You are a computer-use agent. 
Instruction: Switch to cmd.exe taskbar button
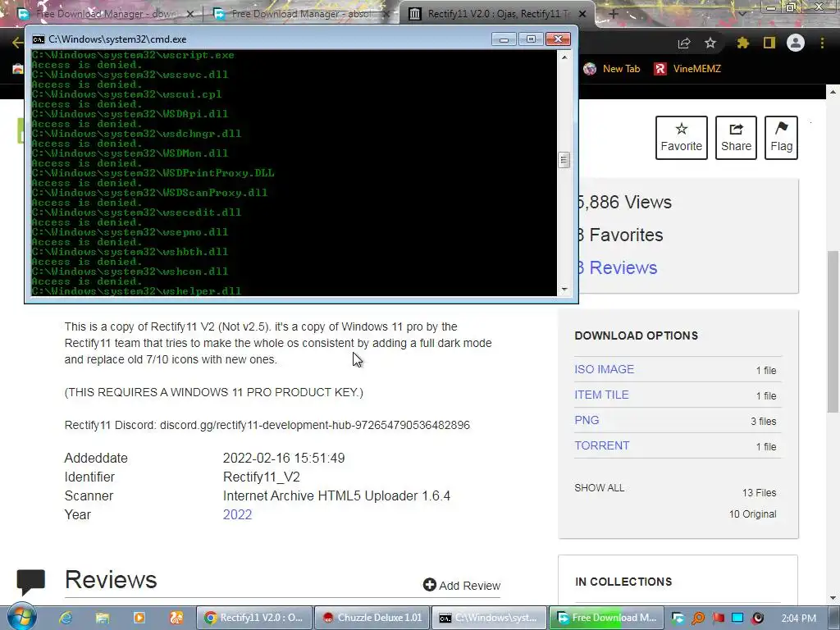click(489, 618)
